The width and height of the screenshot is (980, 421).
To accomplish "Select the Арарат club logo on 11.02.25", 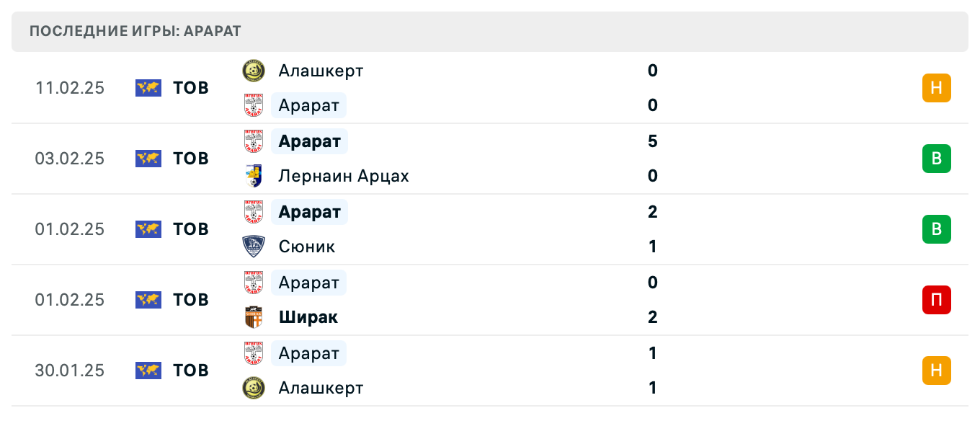I will coord(252,105).
